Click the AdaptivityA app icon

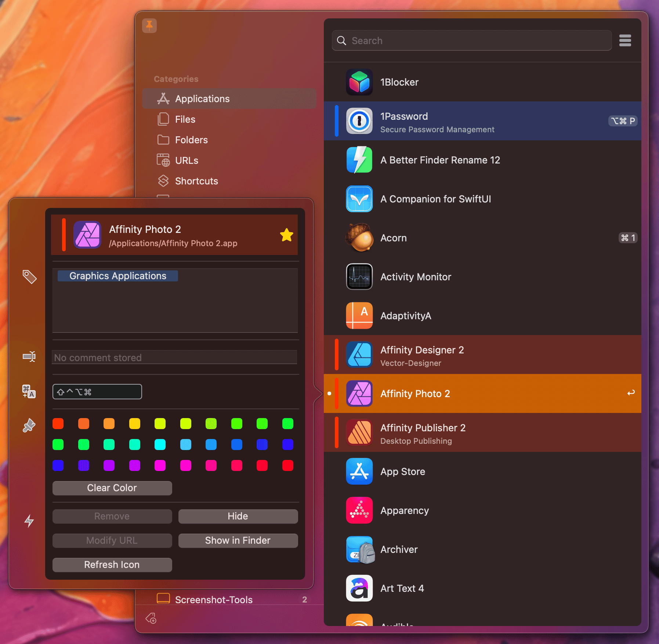point(359,316)
